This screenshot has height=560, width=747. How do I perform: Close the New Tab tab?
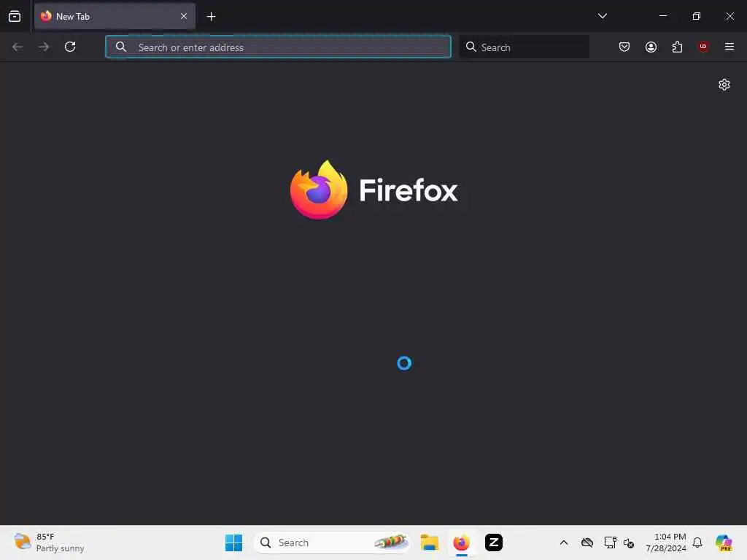tap(184, 16)
